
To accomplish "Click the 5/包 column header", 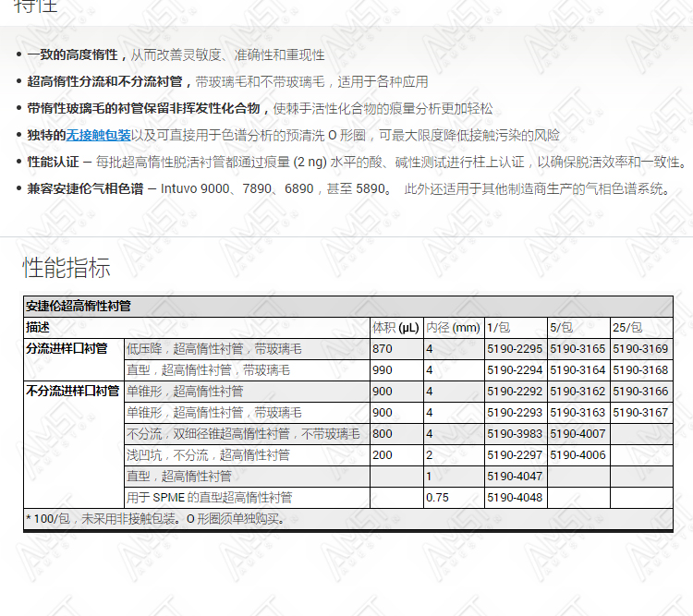I will click(561, 328).
